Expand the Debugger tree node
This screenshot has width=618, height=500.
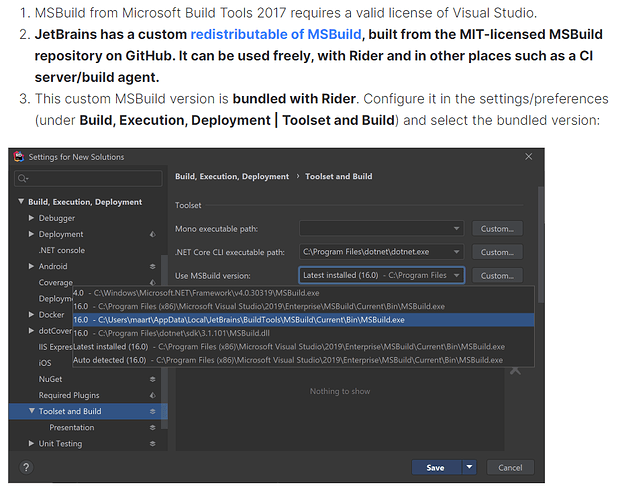[x=32, y=218]
